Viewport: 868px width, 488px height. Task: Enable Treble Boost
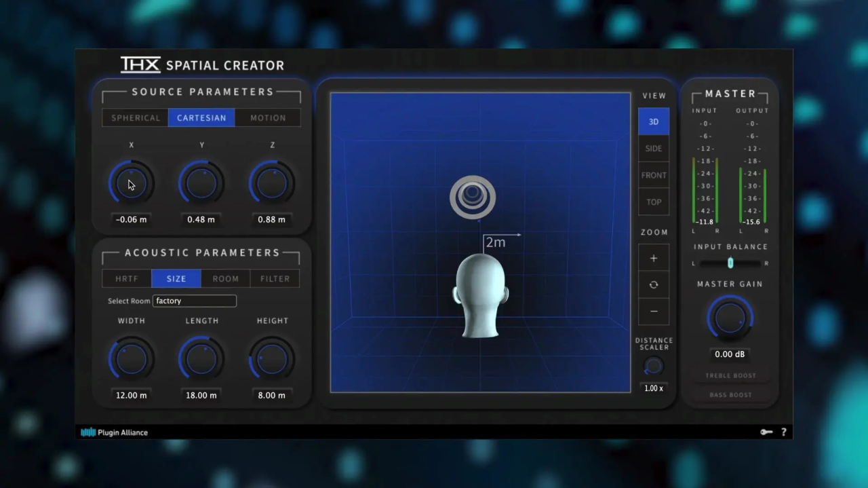pyautogui.click(x=730, y=375)
